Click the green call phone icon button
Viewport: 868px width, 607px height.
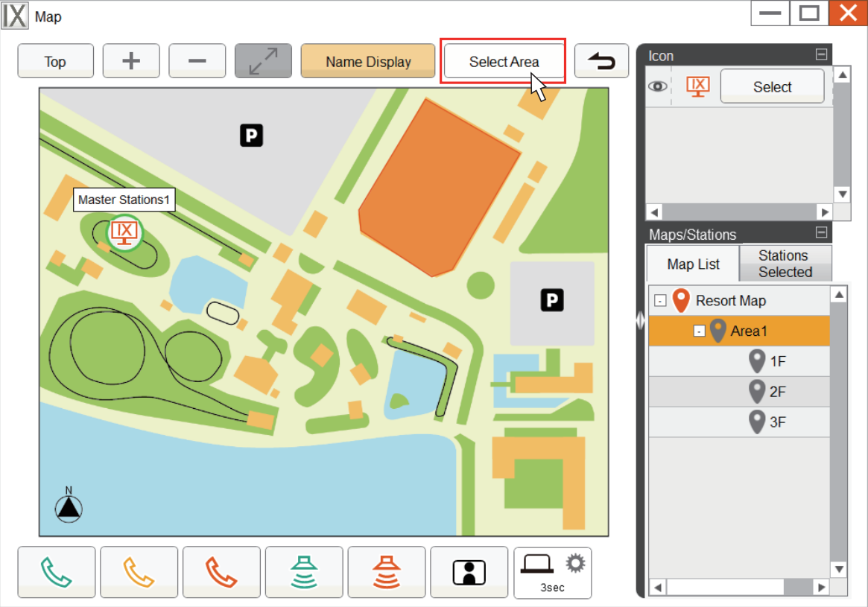pos(57,572)
